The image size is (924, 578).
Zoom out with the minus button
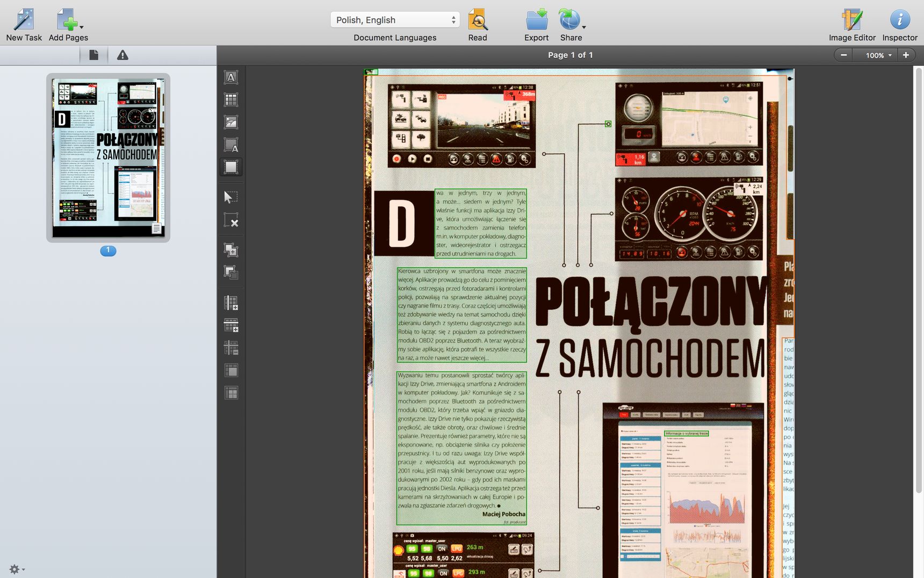[x=843, y=55]
